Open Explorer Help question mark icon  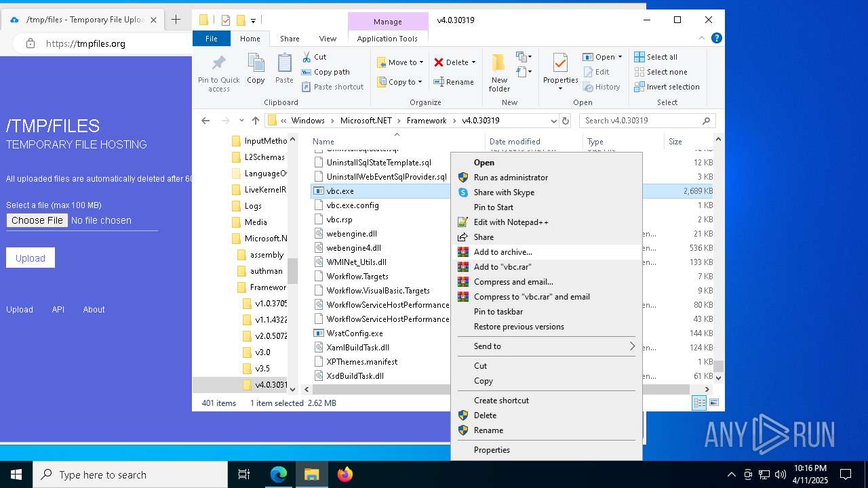click(716, 39)
